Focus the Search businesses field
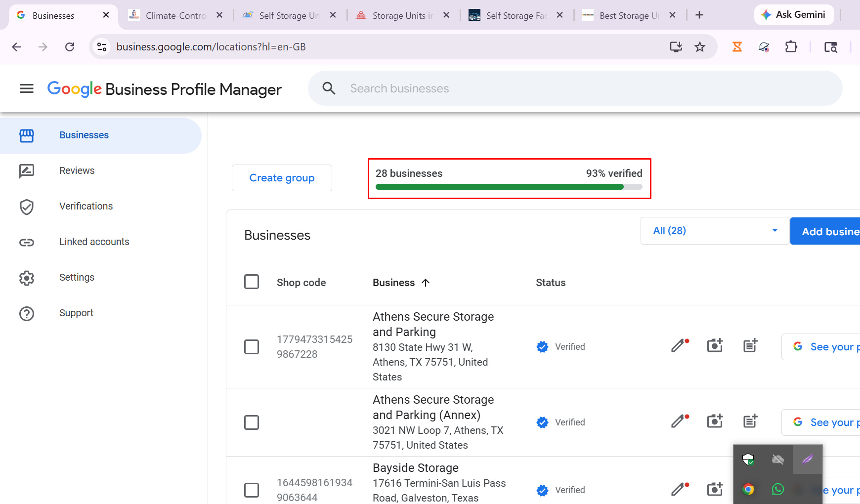 point(575,88)
